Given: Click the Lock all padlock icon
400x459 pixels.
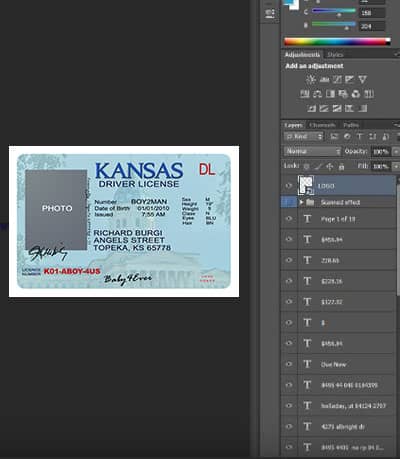Looking at the screenshot, I should tap(341, 166).
